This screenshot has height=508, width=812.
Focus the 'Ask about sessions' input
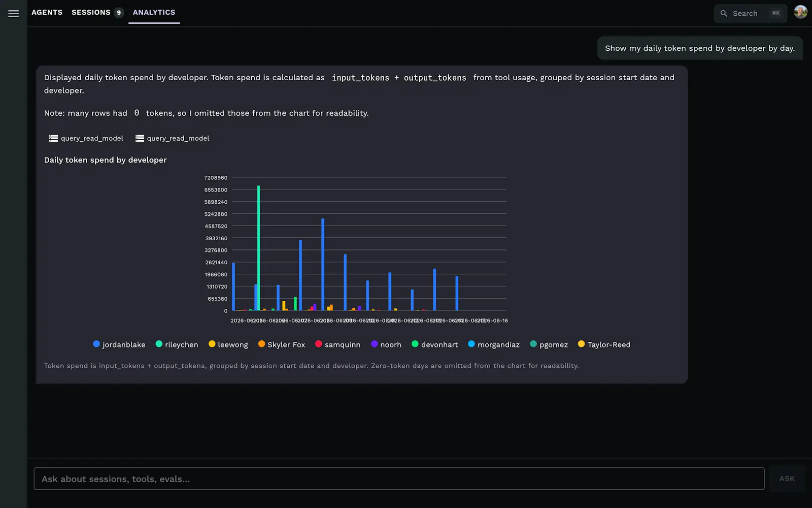point(399,479)
